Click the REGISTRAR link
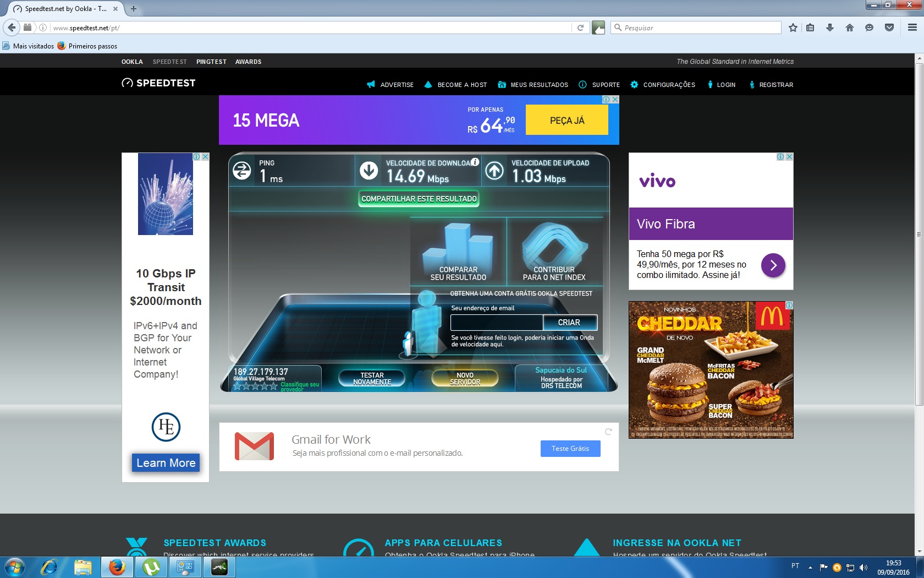924x578 pixels. click(x=771, y=85)
